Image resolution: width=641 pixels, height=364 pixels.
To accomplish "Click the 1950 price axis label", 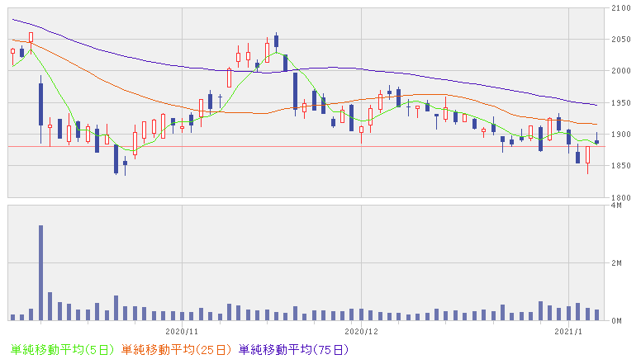I will 619,103.
